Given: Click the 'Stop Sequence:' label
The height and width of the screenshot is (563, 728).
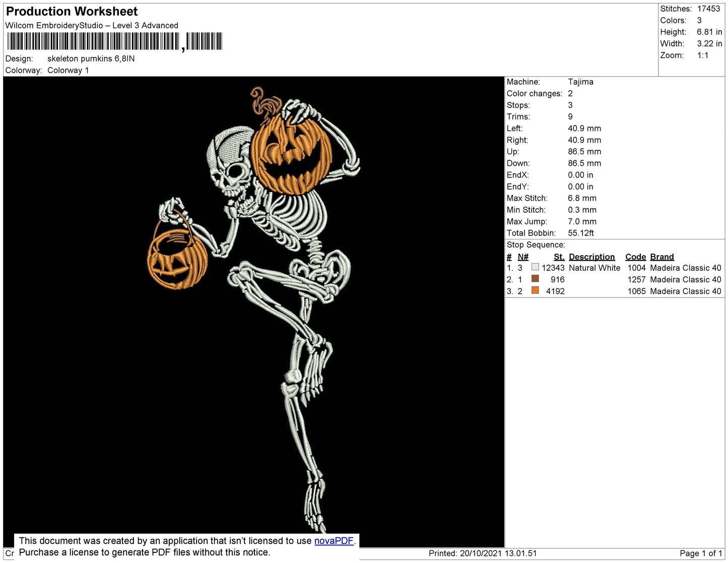Looking at the screenshot, I should click(536, 244).
